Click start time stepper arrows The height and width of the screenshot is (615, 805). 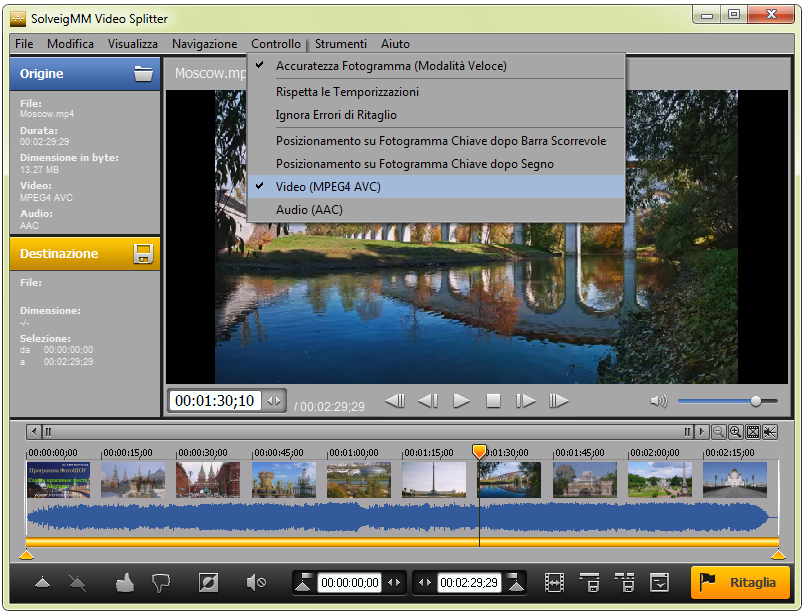[x=394, y=583]
